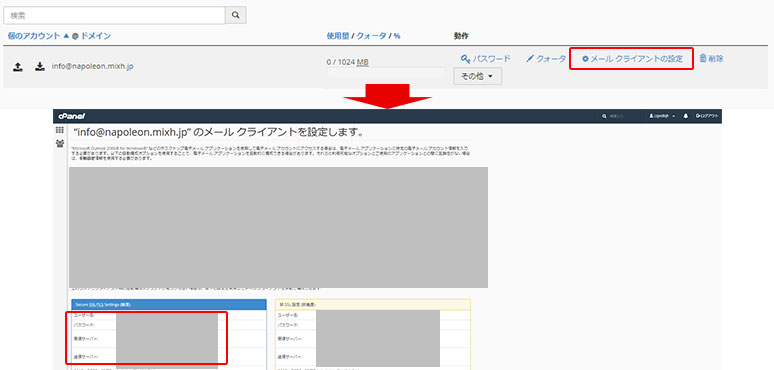The image size is (774, 370).
Task: Click the download arrow icon for info@napoleon.mixh.jp
Action: pos(40,67)
